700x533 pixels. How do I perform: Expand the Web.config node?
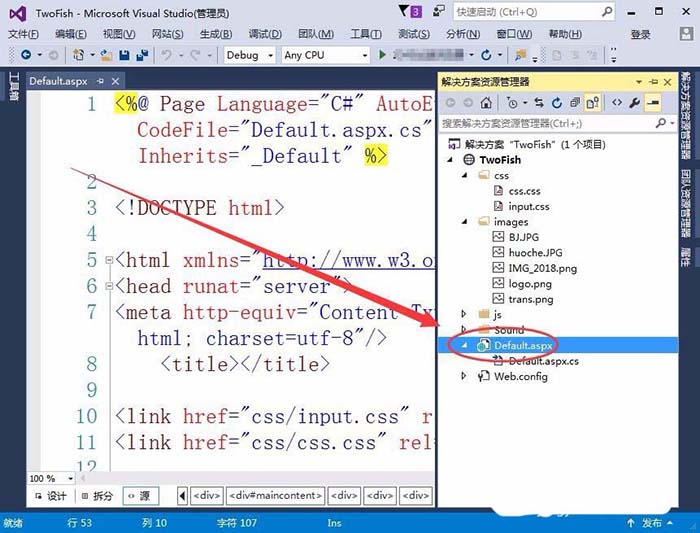pyautogui.click(x=464, y=376)
